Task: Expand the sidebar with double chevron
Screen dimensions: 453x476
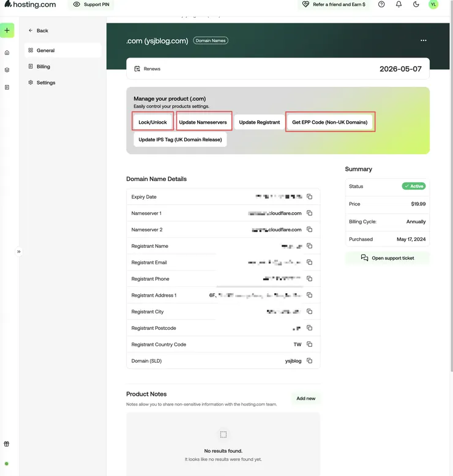Action: tap(19, 251)
